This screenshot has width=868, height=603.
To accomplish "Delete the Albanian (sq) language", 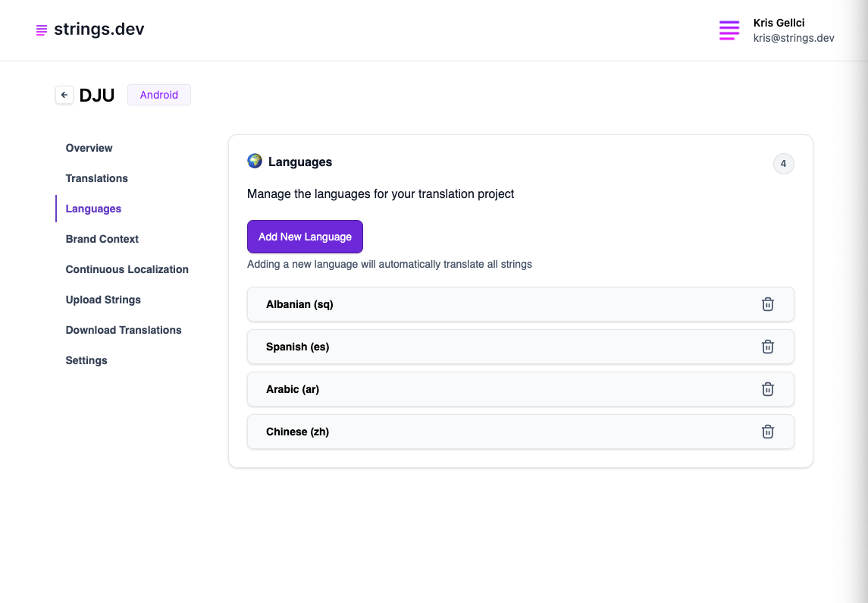I will 767,304.
